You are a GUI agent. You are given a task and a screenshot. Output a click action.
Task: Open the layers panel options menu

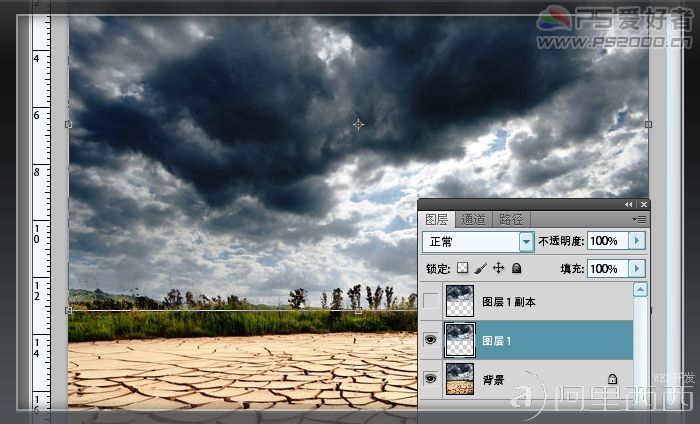(x=639, y=219)
